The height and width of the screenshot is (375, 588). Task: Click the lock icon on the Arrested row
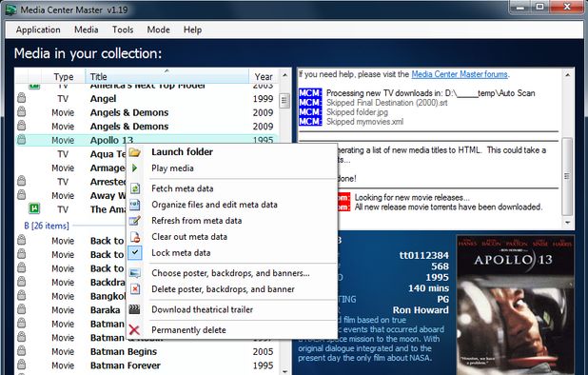tap(22, 181)
